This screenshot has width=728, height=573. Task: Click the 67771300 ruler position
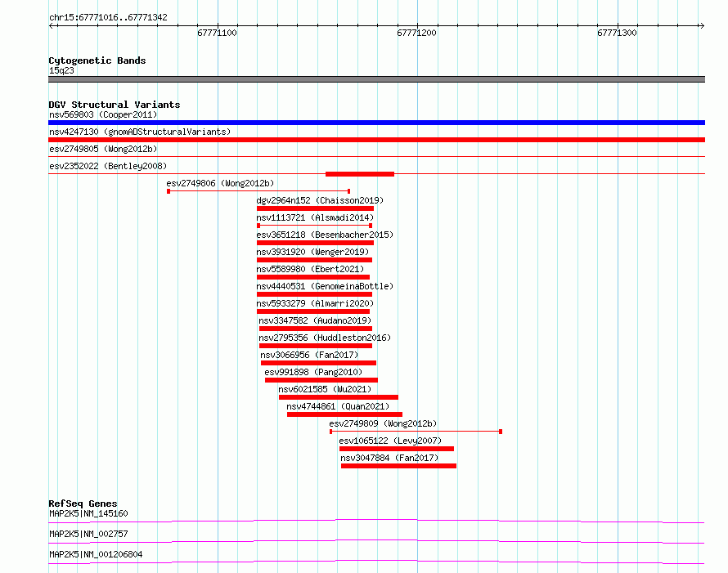click(617, 33)
